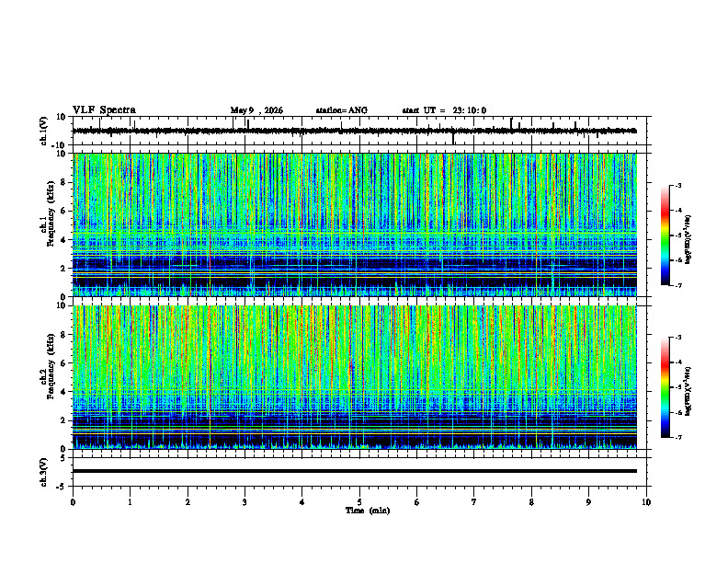728x563 pixels.
Task: Click the ch.2 Frequency (kHz) axis label
Action: (x=47, y=377)
